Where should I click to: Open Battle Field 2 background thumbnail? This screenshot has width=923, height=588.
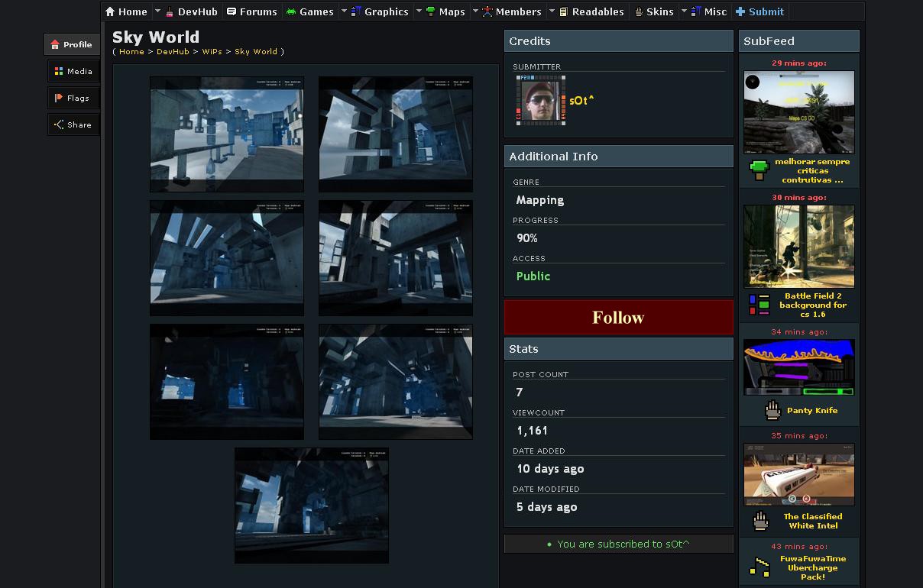[x=798, y=246]
